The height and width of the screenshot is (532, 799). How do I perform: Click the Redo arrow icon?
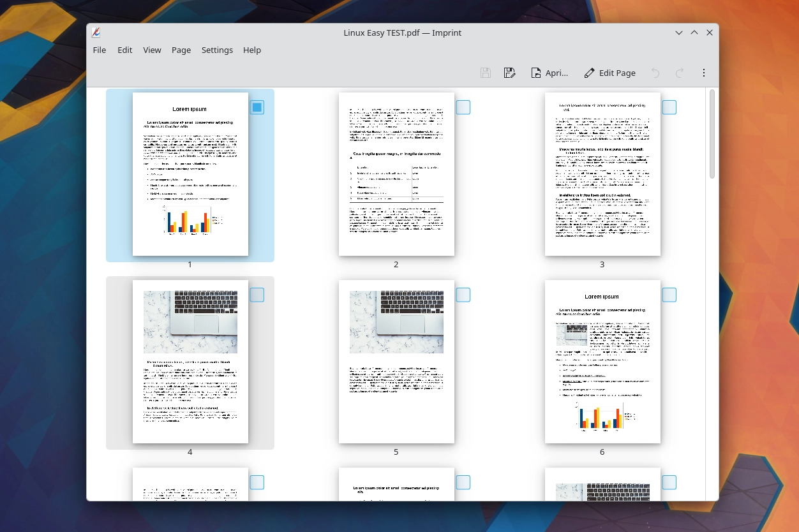[x=680, y=73]
